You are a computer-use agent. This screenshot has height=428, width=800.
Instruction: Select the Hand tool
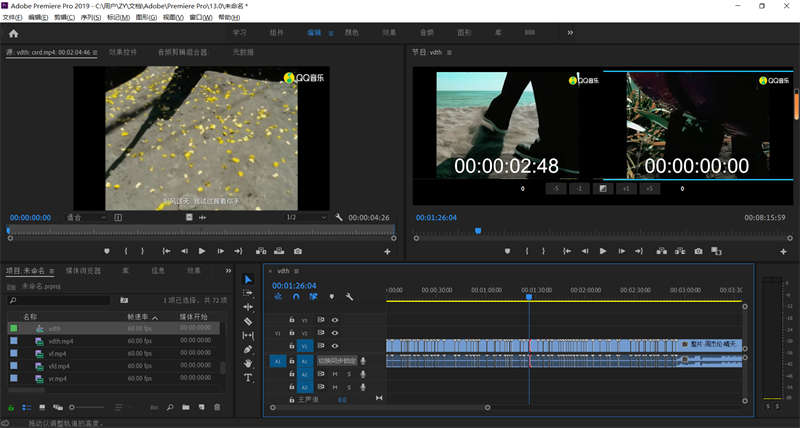pyautogui.click(x=248, y=364)
